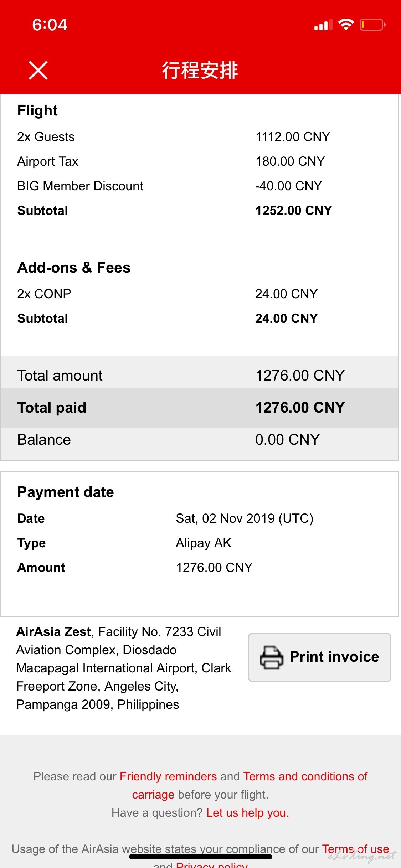This screenshot has height=868, width=401.
Task: Click the Print invoice button
Action: point(320,657)
